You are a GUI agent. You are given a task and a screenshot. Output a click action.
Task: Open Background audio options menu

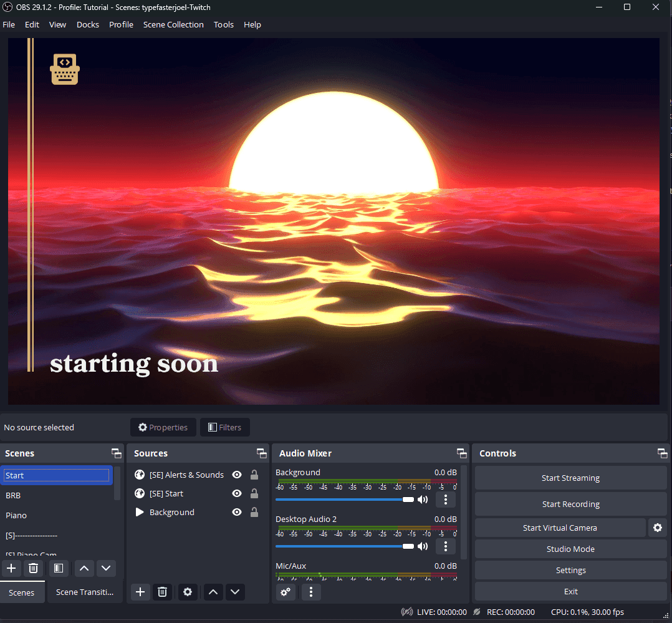[446, 500]
